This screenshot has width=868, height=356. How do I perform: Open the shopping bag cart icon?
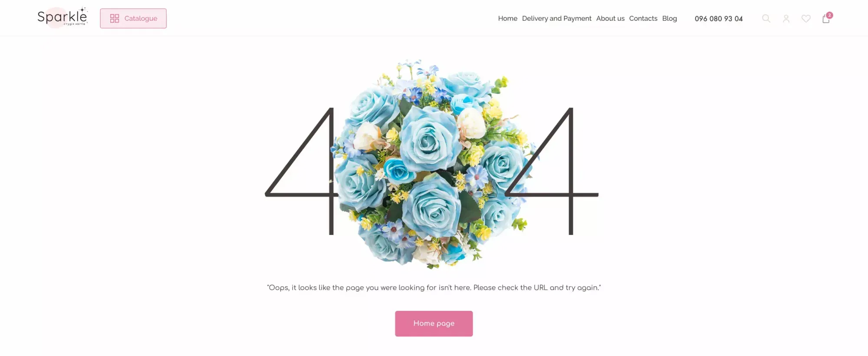[826, 19]
